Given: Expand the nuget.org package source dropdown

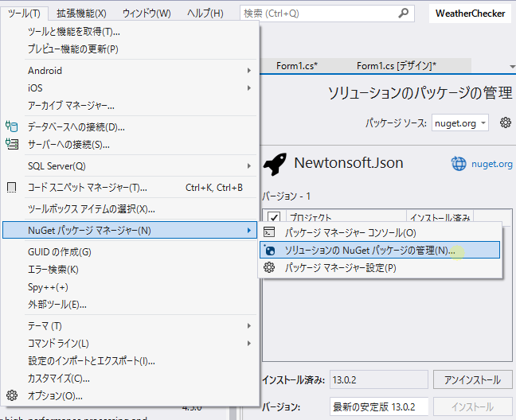Looking at the screenshot, I should click(459, 123).
